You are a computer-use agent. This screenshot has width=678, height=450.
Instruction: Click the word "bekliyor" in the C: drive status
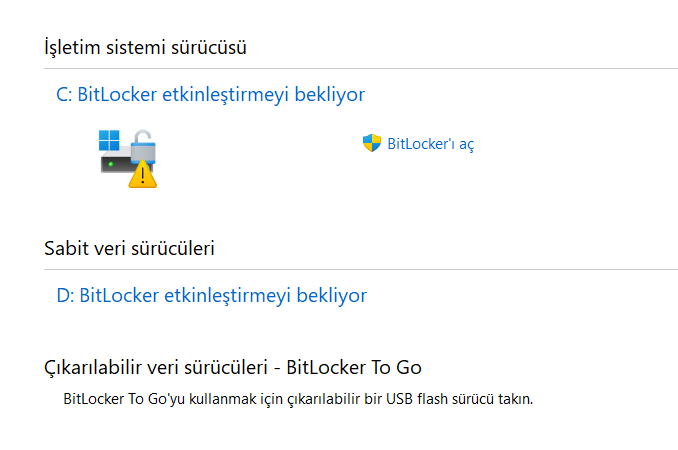coord(331,95)
